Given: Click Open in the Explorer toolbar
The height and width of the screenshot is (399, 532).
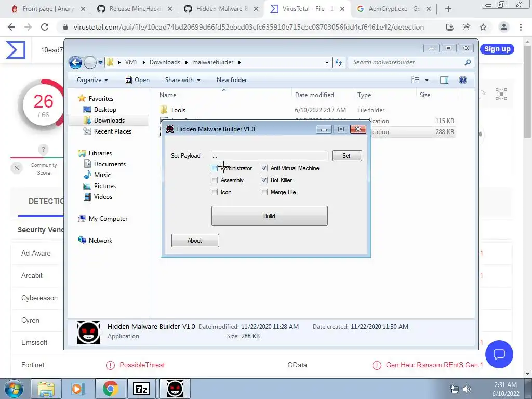Looking at the screenshot, I should pyautogui.click(x=137, y=80).
